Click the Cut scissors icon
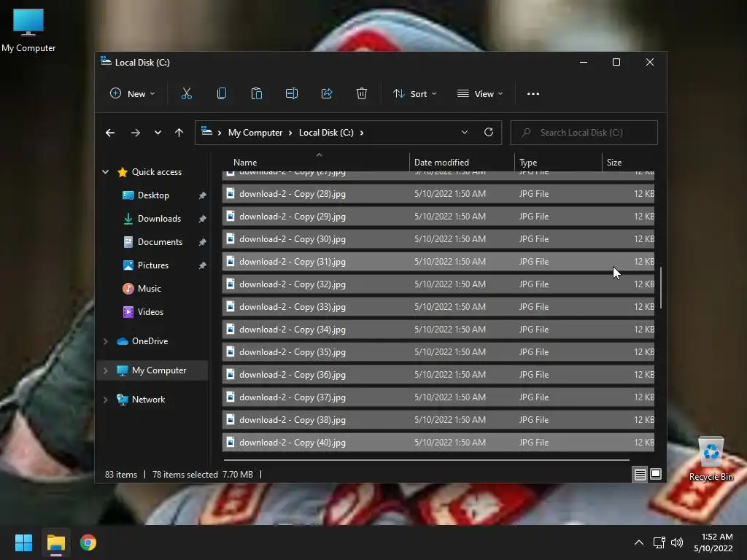Image resolution: width=747 pixels, height=560 pixels. tap(186, 94)
